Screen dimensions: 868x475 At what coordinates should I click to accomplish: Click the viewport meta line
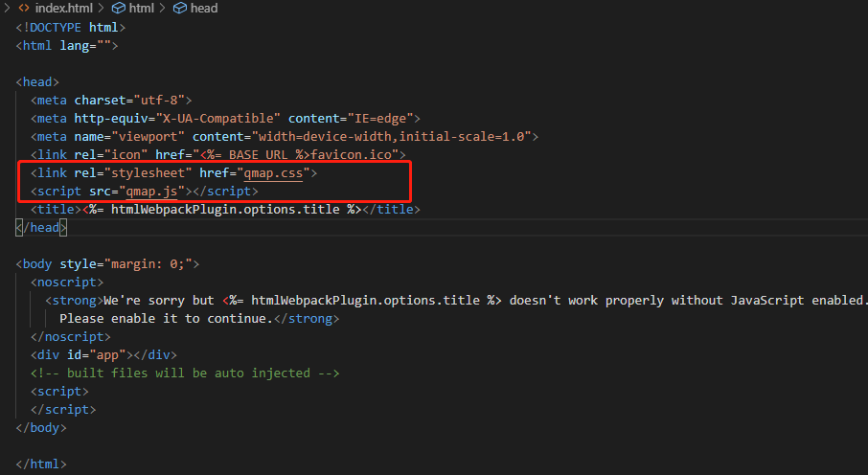(285, 137)
